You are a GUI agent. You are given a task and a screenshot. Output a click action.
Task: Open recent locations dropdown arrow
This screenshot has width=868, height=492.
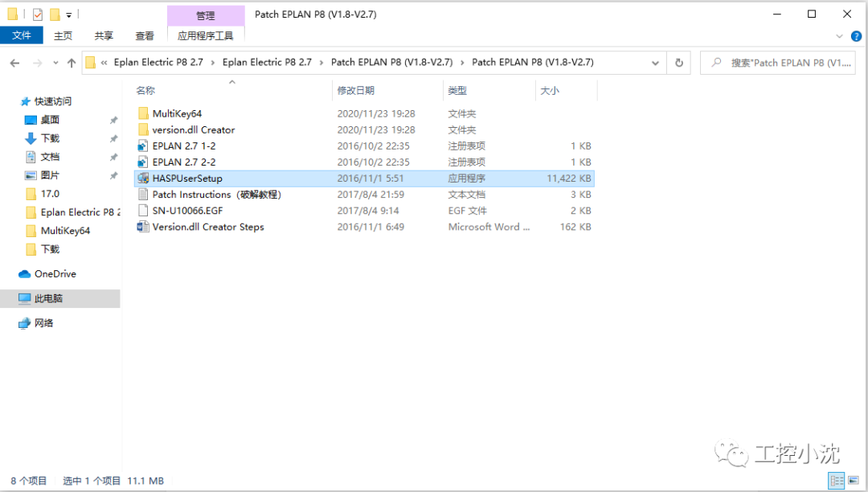[55, 63]
